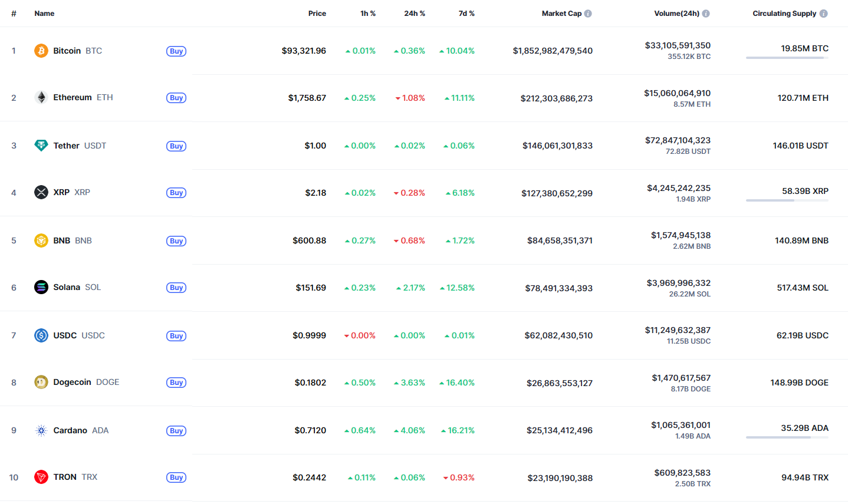The width and height of the screenshot is (848, 504).
Task: Sort by the 1h % column header
Action: click(x=368, y=14)
